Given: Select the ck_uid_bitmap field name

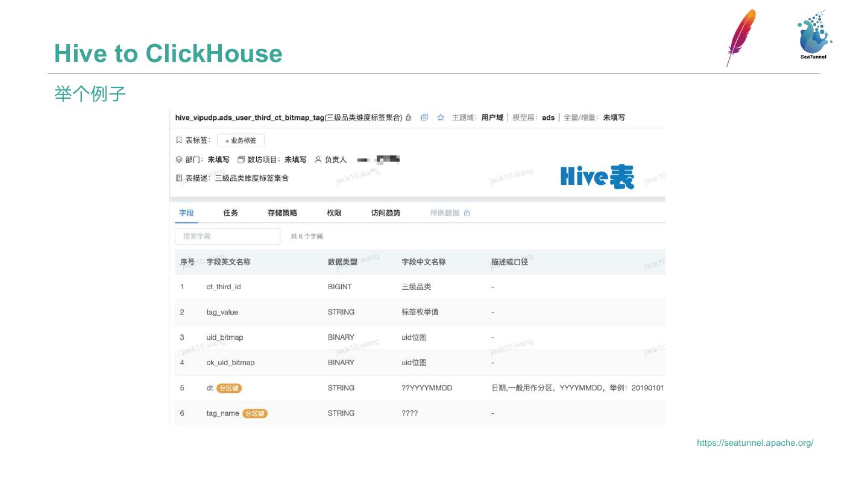Looking at the screenshot, I should point(230,363).
